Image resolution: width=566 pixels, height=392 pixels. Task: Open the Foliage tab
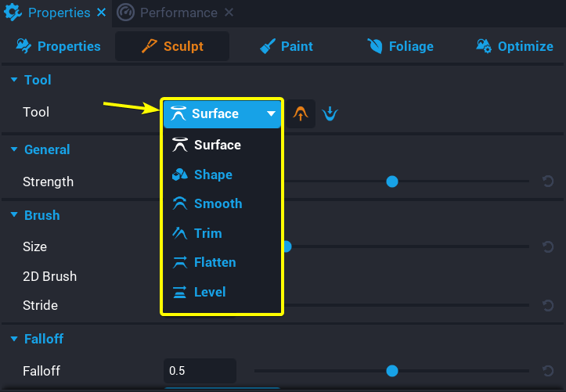click(400, 46)
